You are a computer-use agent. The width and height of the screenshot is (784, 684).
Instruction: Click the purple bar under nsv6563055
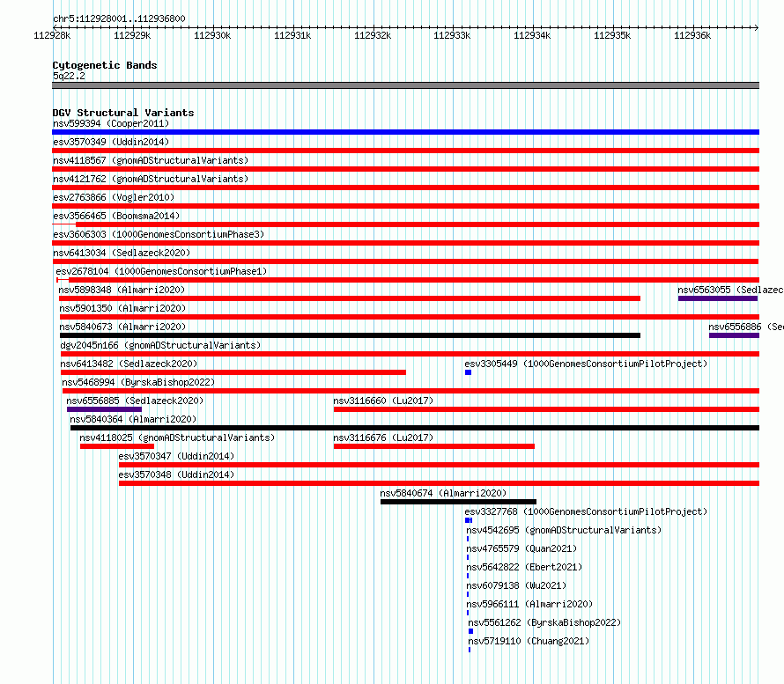[x=718, y=298]
